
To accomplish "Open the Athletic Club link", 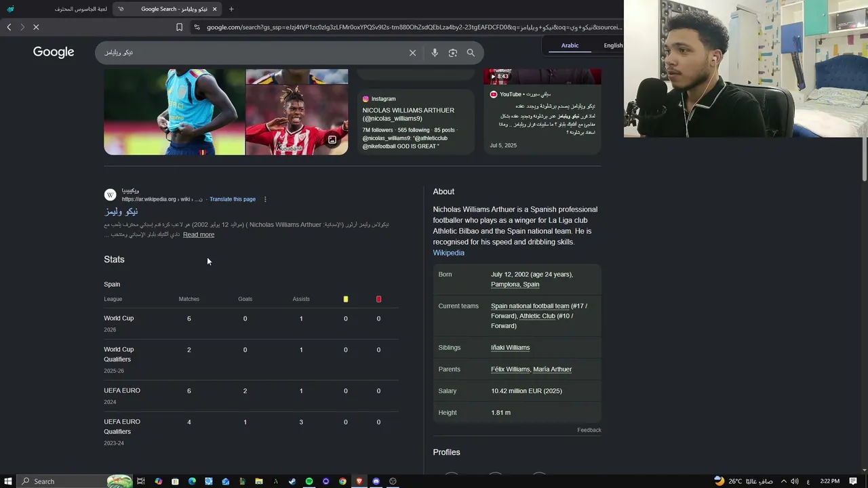I will click(x=537, y=316).
